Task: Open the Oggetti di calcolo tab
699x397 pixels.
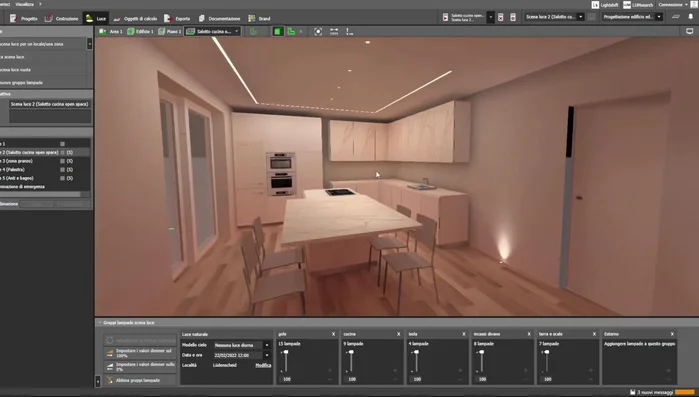Action: pos(135,18)
